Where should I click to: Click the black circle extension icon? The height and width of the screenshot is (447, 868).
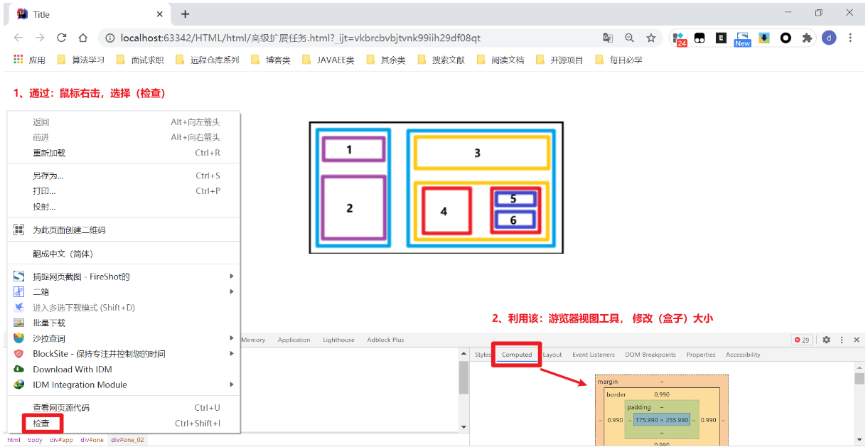(786, 38)
